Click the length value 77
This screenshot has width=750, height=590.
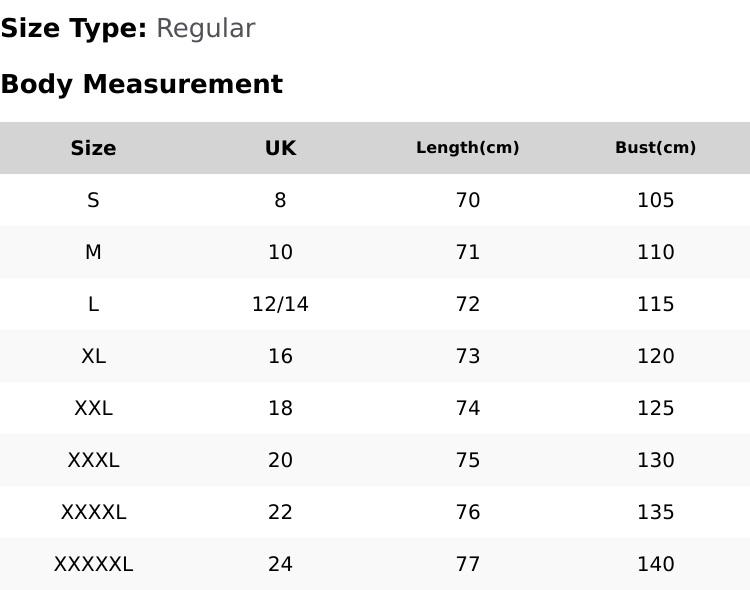pyautogui.click(x=468, y=564)
